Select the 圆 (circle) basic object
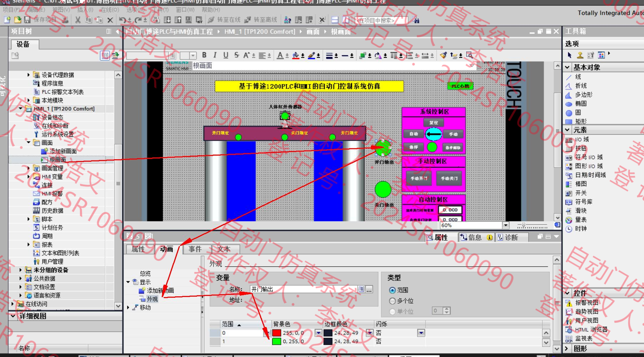 574,112
